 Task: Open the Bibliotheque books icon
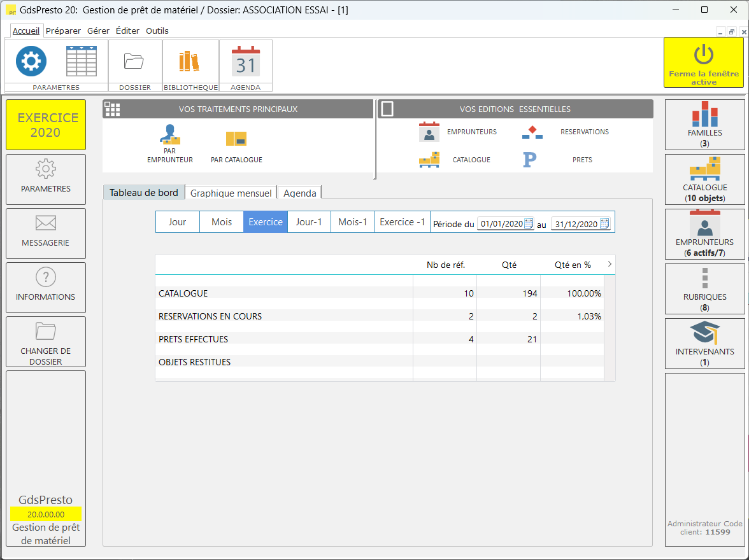189,62
